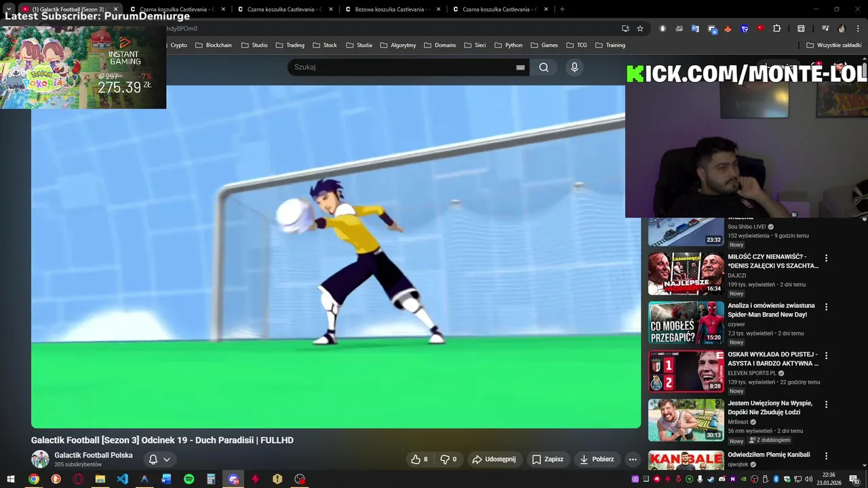Open options for Odwiedziłem Plemię Kanibali video
Viewport: 868px width, 488px height.
point(826,455)
